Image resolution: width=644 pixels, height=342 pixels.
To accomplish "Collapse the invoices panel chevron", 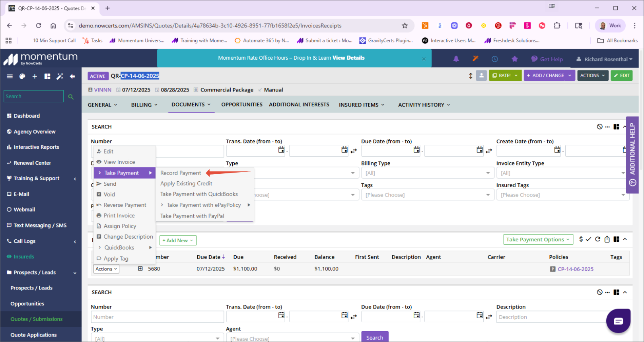I will [x=625, y=239].
